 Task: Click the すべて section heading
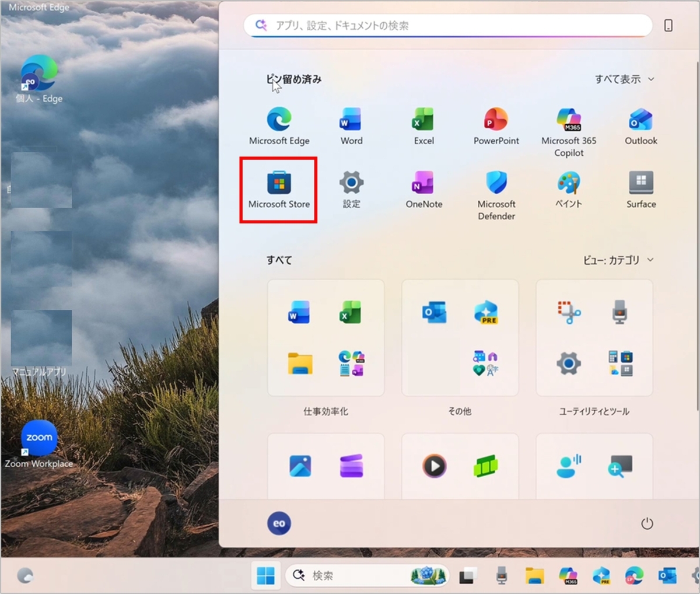point(279,260)
